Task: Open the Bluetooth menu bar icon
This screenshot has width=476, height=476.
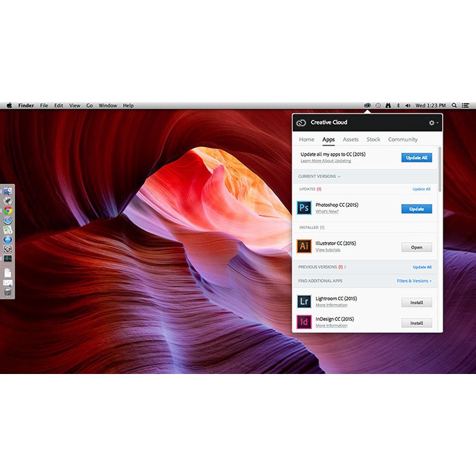Action: click(x=398, y=105)
